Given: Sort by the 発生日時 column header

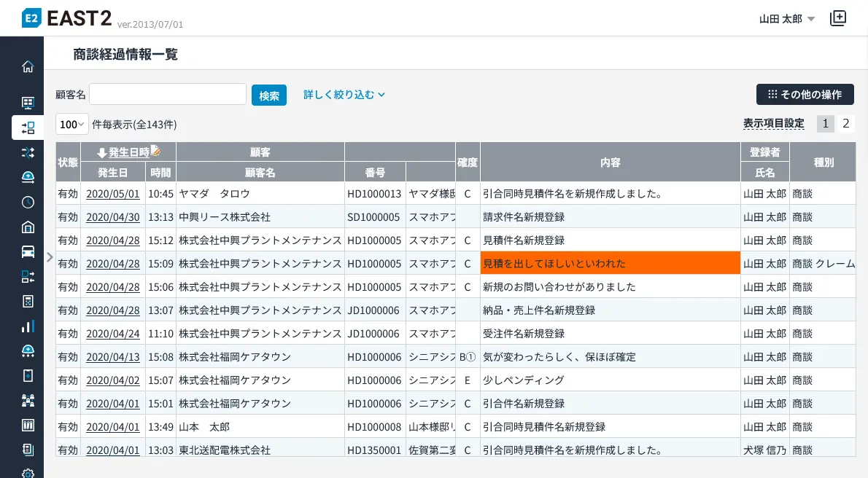Looking at the screenshot, I should [x=128, y=152].
